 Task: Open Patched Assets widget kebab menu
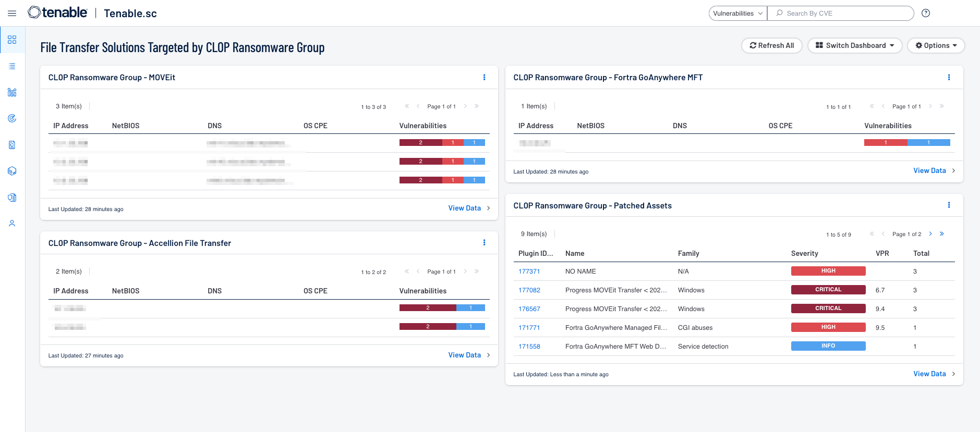[949, 205]
